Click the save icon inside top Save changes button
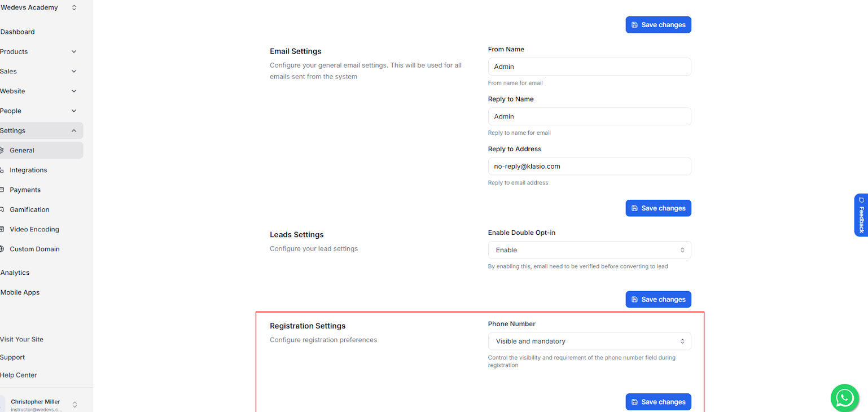 coord(635,24)
